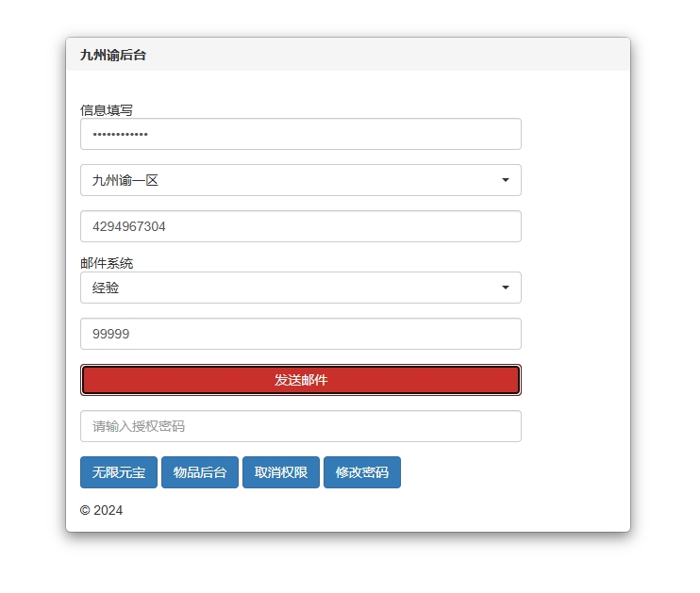Click the red 发送邮件 button
Viewport: 700px width, 593px height.
(300, 380)
